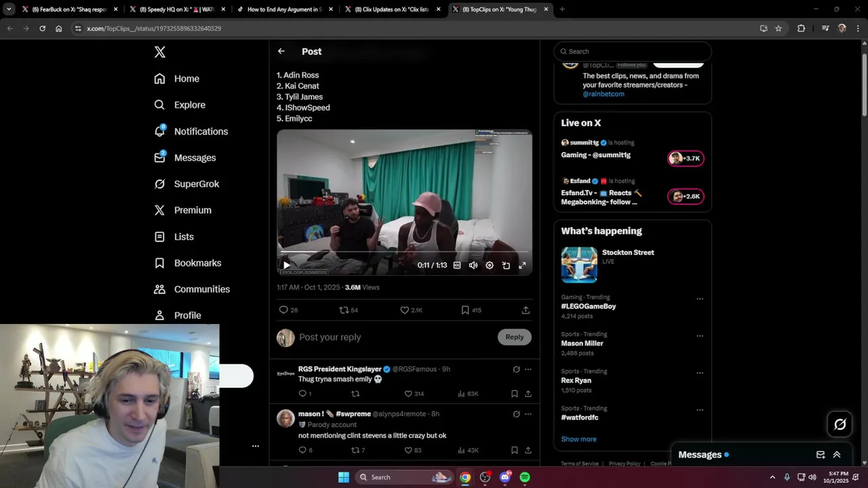Open video playback settings gear

click(490, 266)
